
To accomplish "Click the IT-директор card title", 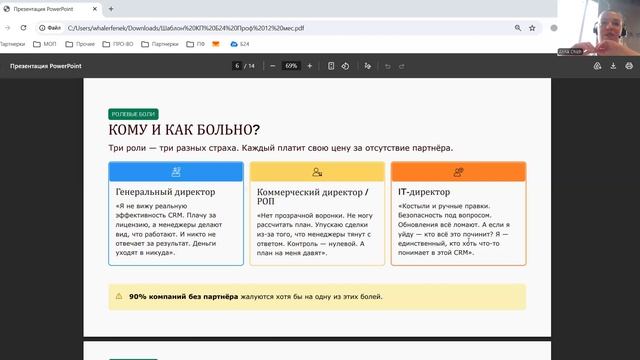I will [424, 192].
